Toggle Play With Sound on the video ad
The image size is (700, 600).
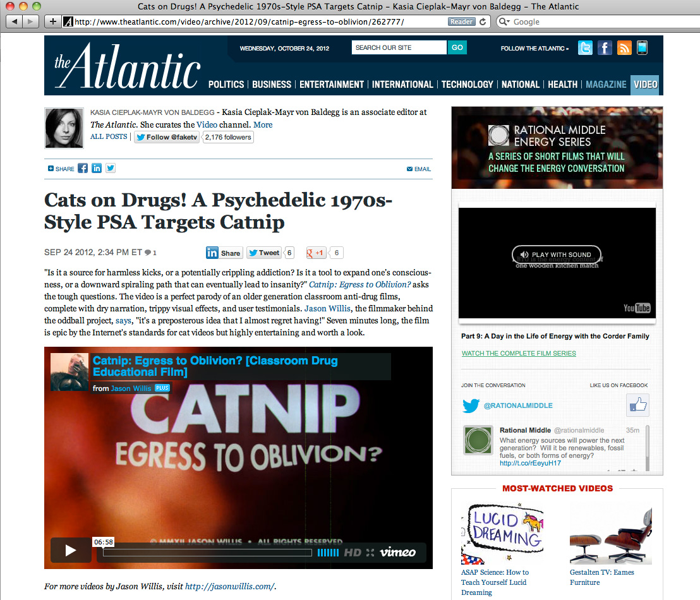(556, 255)
